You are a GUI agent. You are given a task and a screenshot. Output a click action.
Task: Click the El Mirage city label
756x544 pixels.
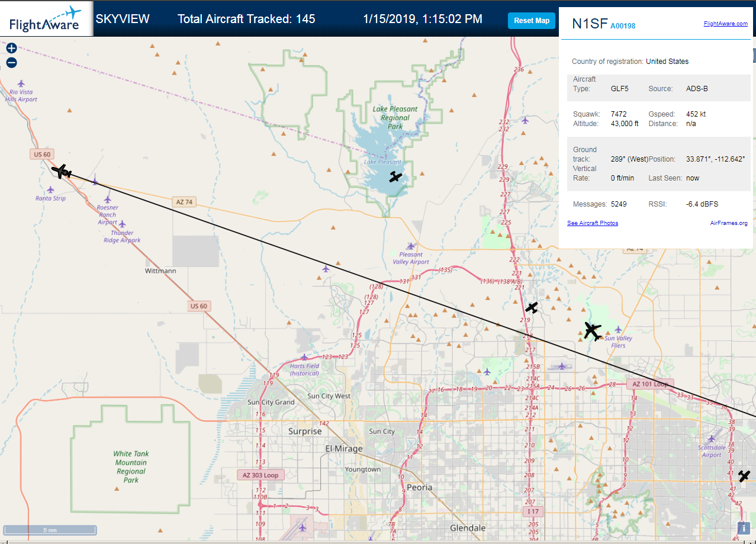pos(344,449)
